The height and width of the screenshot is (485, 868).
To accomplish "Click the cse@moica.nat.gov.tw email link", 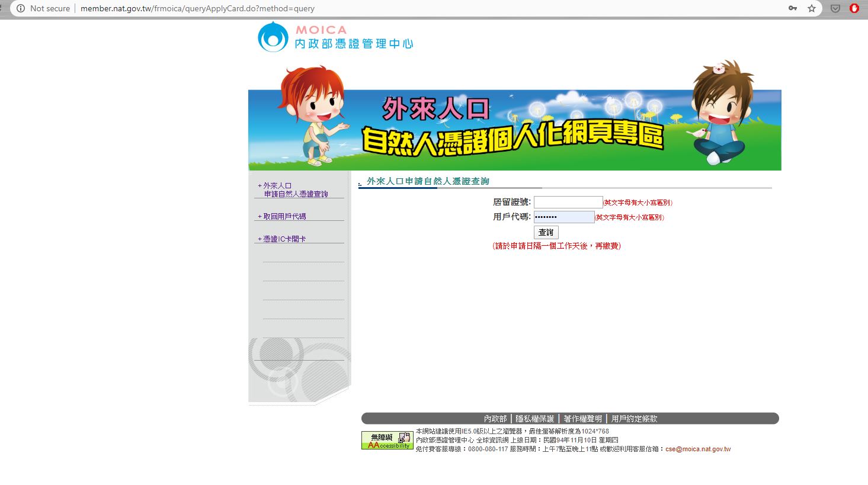I will [x=697, y=449].
